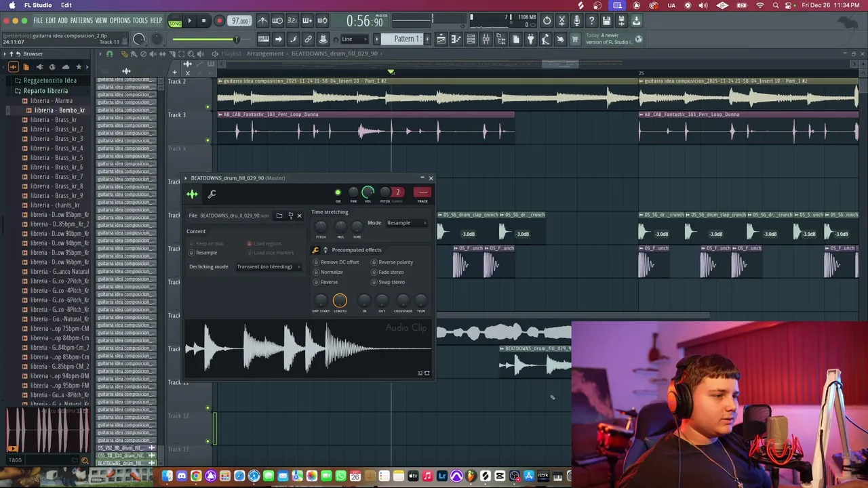Viewport: 868px width, 488px height.
Task: Open Declicking mode Transient dropdown
Action: coord(269,267)
